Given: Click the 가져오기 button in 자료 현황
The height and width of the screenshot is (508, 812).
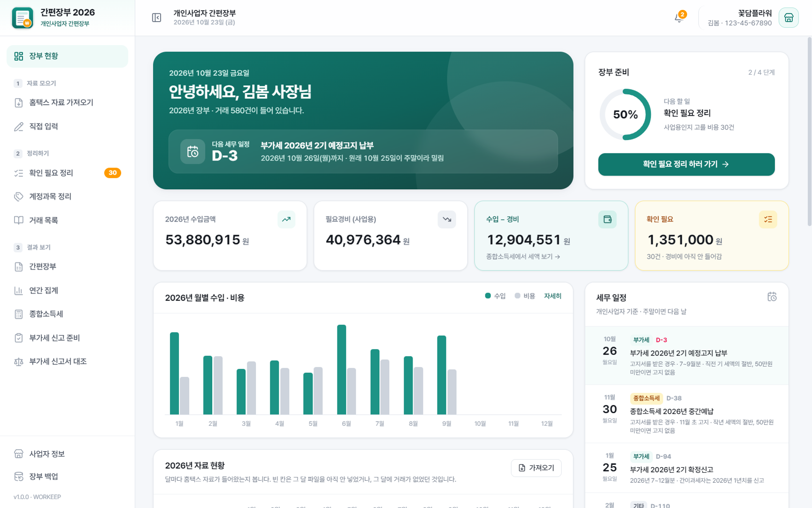Looking at the screenshot, I should pyautogui.click(x=536, y=468).
